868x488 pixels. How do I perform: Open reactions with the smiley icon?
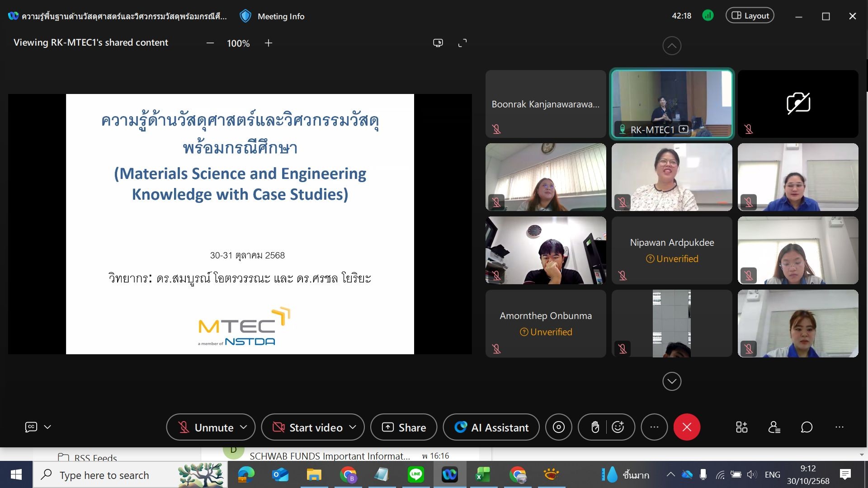618,427
